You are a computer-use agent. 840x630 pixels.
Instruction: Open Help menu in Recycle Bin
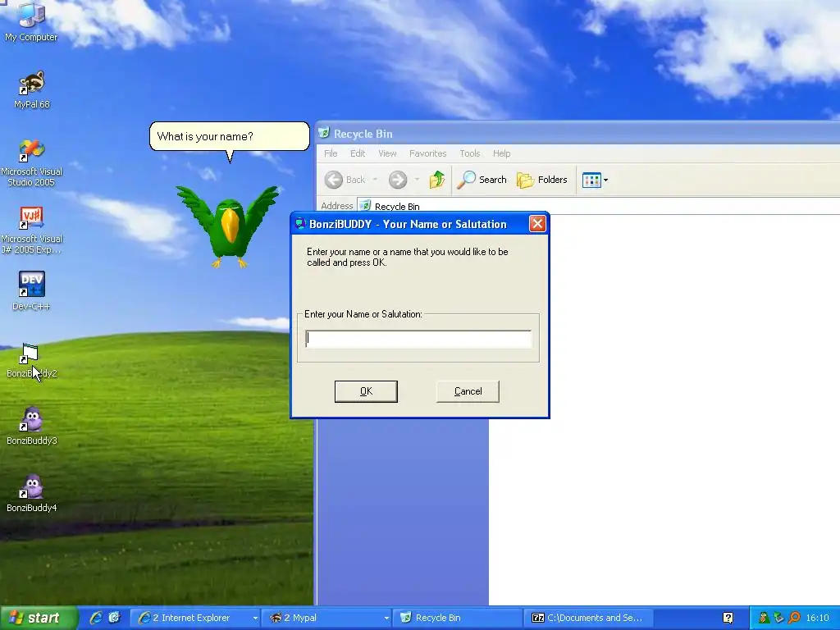pyautogui.click(x=501, y=153)
